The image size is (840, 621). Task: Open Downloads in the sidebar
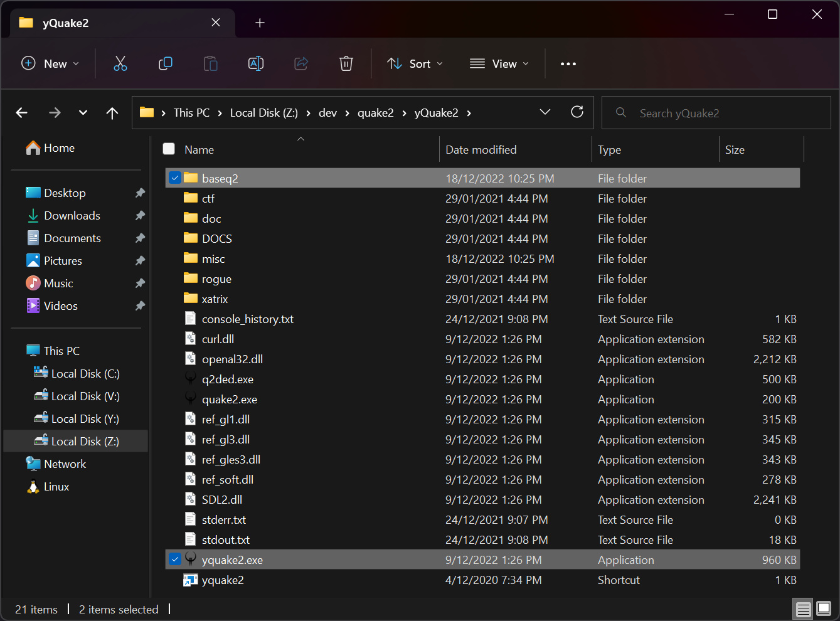click(x=63, y=216)
